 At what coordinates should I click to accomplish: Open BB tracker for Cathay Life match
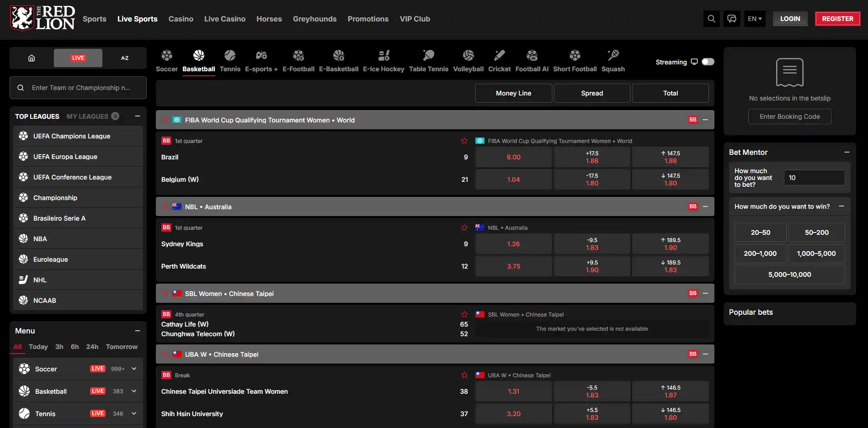pos(166,314)
